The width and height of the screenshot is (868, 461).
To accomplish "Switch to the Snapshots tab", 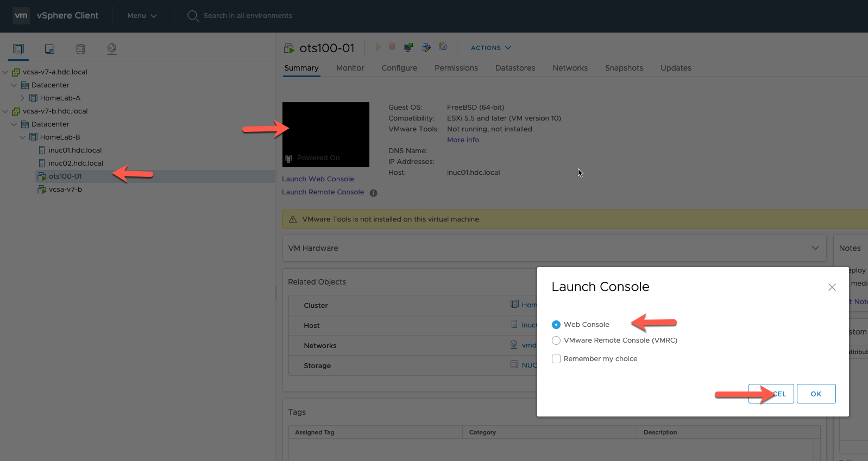I will [x=624, y=68].
